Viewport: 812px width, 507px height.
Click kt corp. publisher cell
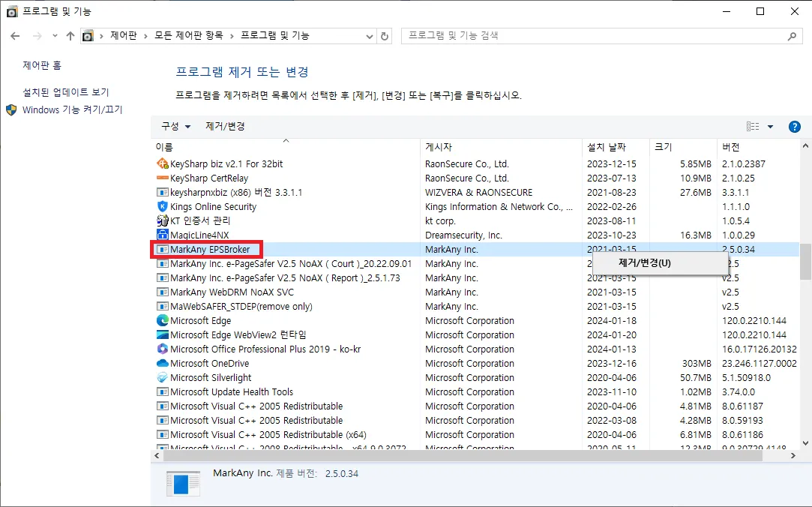coord(440,220)
